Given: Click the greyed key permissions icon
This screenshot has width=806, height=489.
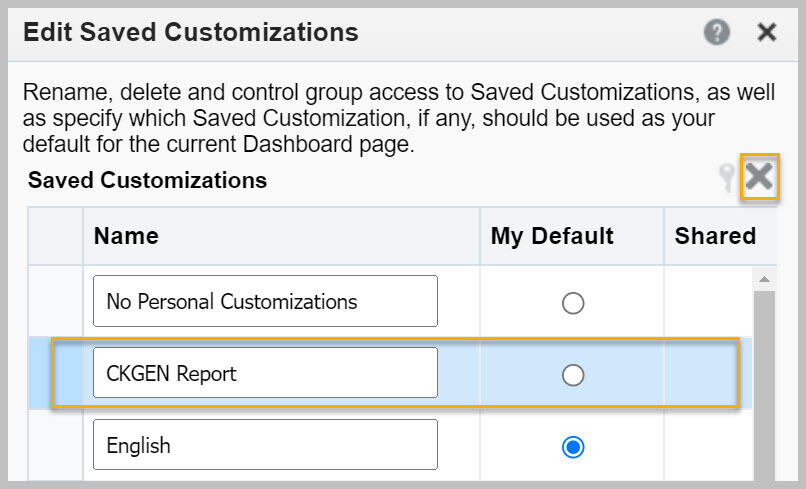Looking at the screenshot, I should pyautogui.click(x=727, y=177).
